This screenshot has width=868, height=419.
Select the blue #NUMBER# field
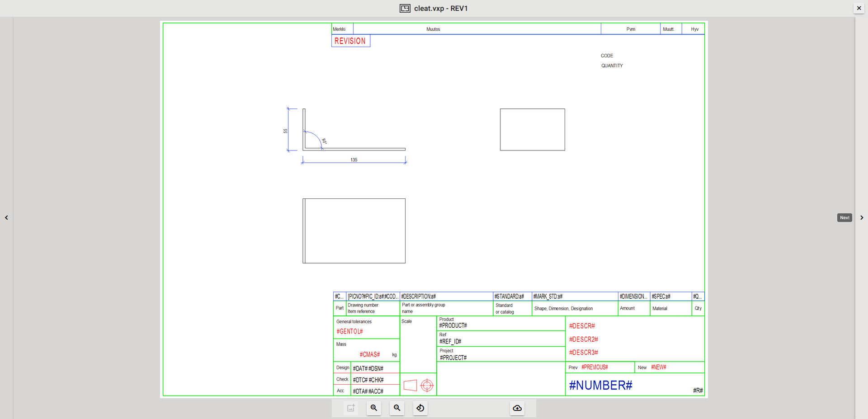(600, 385)
